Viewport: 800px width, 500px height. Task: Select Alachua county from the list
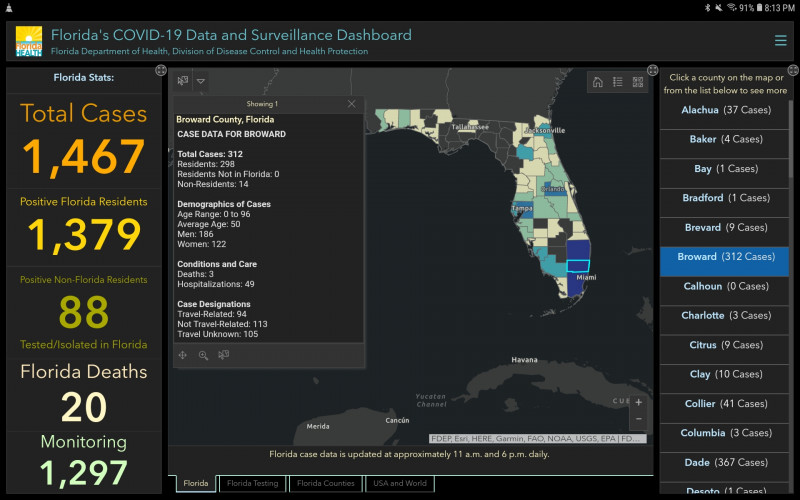724,110
